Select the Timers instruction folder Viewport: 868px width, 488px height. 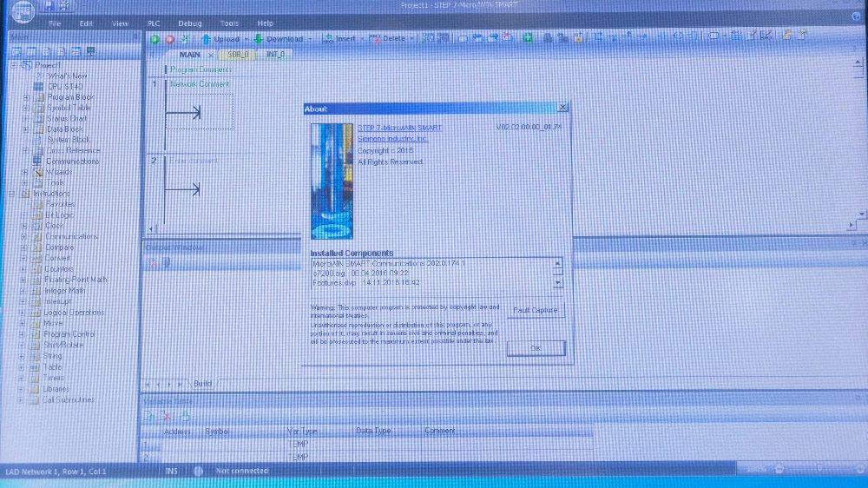[53, 378]
